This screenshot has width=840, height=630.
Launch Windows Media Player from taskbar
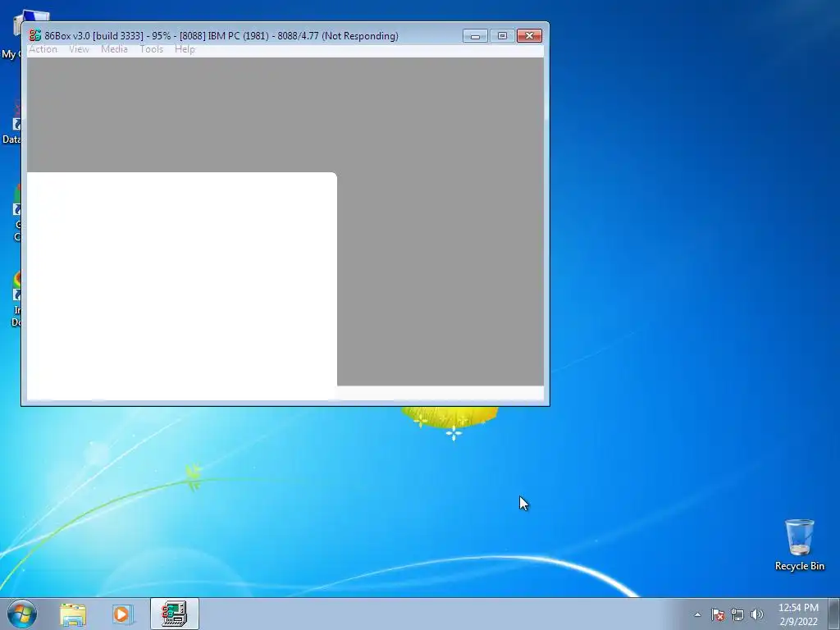pos(121,614)
